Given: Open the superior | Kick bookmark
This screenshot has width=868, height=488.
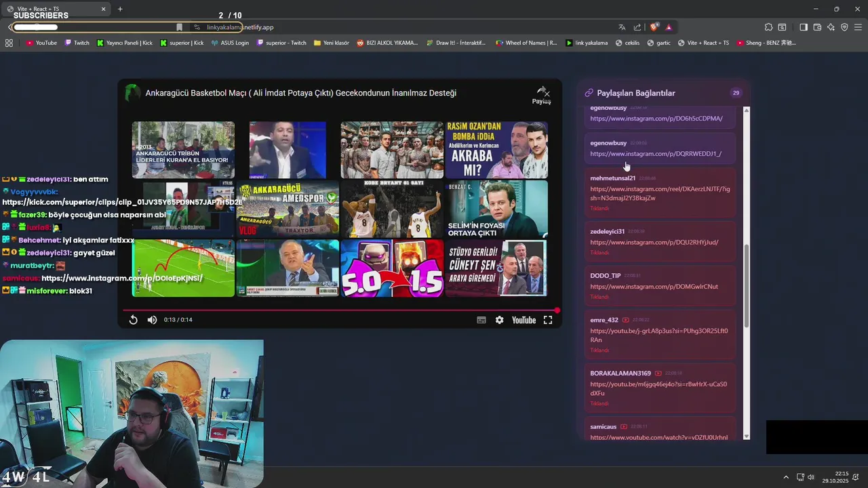Looking at the screenshot, I should pyautogui.click(x=182, y=43).
